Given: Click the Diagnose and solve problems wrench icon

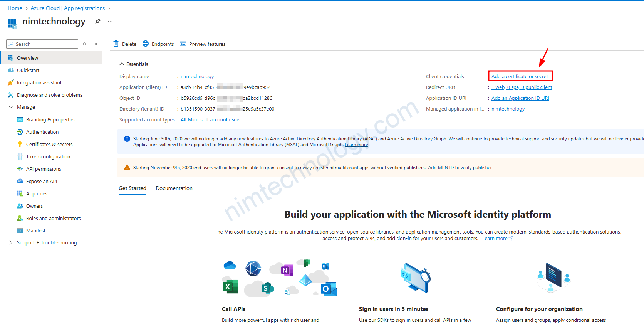Looking at the screenshot, I should 11,95.
